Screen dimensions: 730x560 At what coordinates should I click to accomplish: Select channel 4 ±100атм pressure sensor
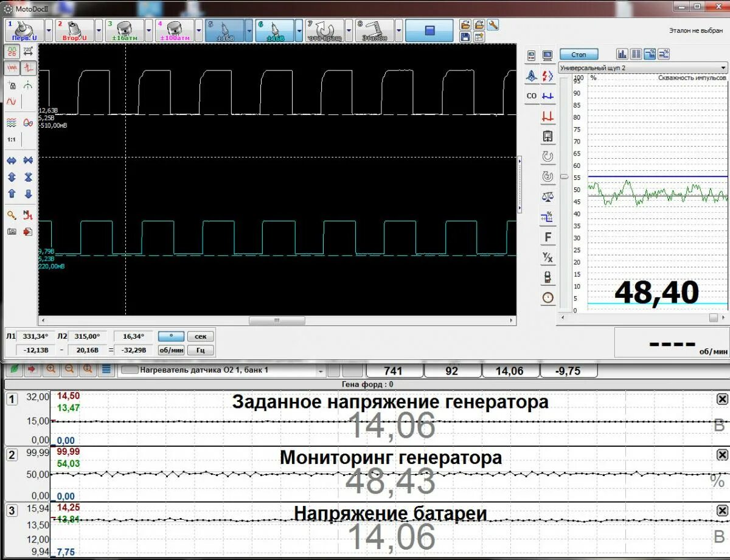point(174,30)
